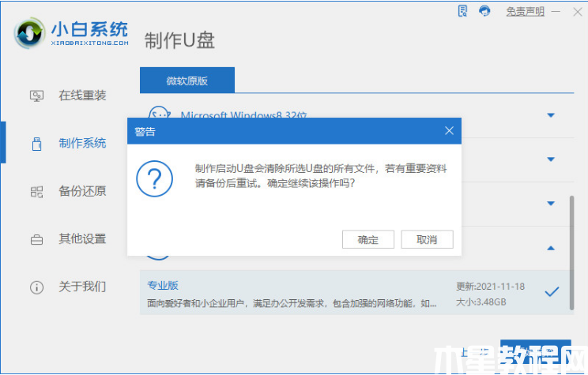Image resolution: width=588 pixels, height=375 pixels.
Task: Click the grid icon next to 备份还原
Action: coord(36,192)
